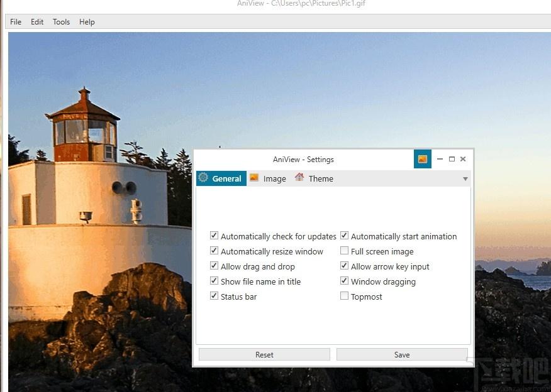Click the gear icon on General tab

203,178
